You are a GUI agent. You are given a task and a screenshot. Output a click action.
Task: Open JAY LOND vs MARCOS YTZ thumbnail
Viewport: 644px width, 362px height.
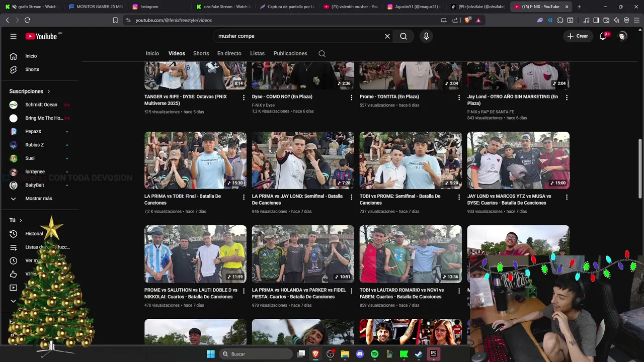tap(518, 160)
